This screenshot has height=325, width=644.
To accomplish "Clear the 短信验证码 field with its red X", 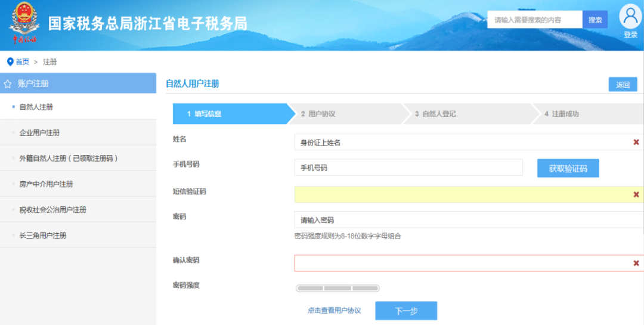I will [x=636, y=194].
